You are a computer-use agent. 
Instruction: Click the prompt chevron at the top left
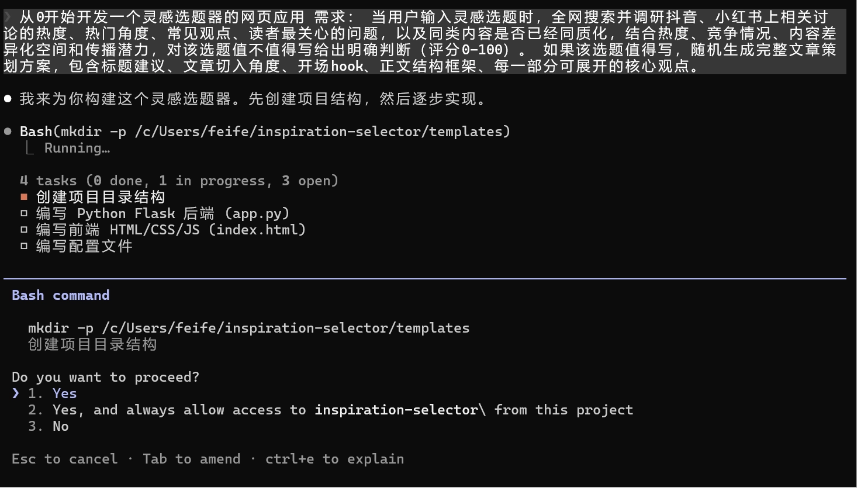8,17
